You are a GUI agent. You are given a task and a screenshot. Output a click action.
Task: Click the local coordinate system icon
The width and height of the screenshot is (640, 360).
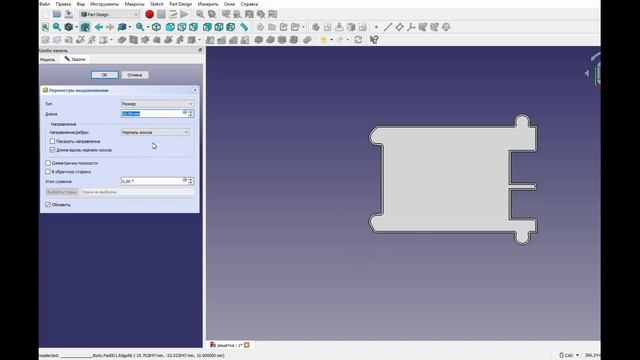pyautogui.click(x=411, y=27)
